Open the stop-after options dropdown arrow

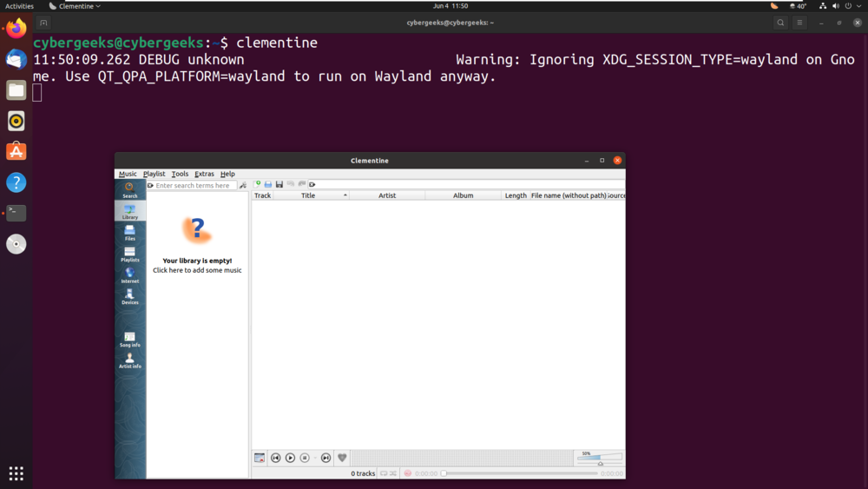tap(315, 459)
